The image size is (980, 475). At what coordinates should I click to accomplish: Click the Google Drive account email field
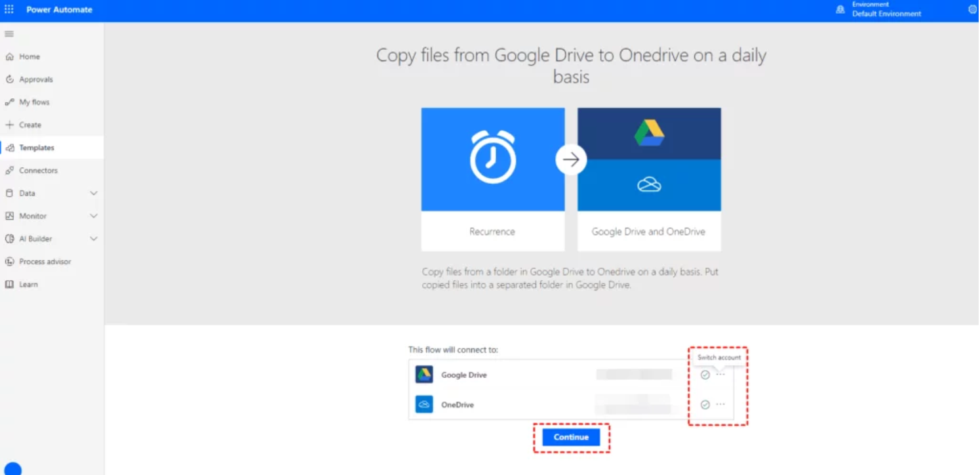pyautogui.click(x=634, y=375)
